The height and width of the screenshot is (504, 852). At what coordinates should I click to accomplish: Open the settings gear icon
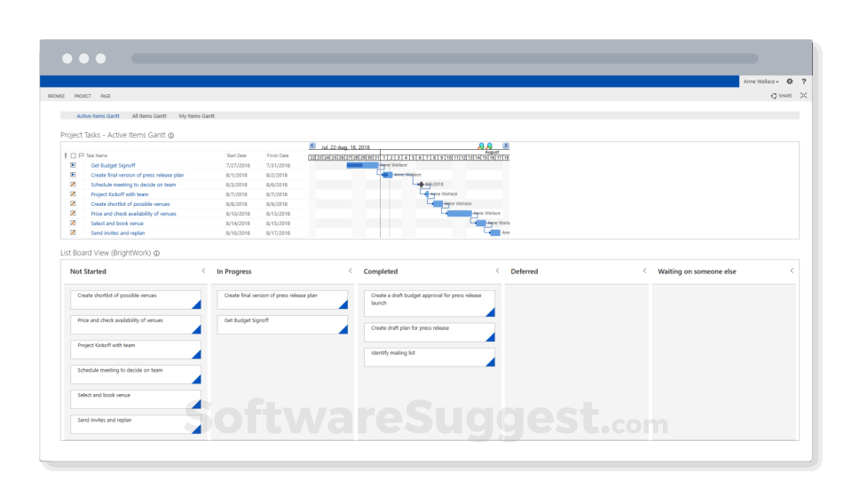(790, 82)
